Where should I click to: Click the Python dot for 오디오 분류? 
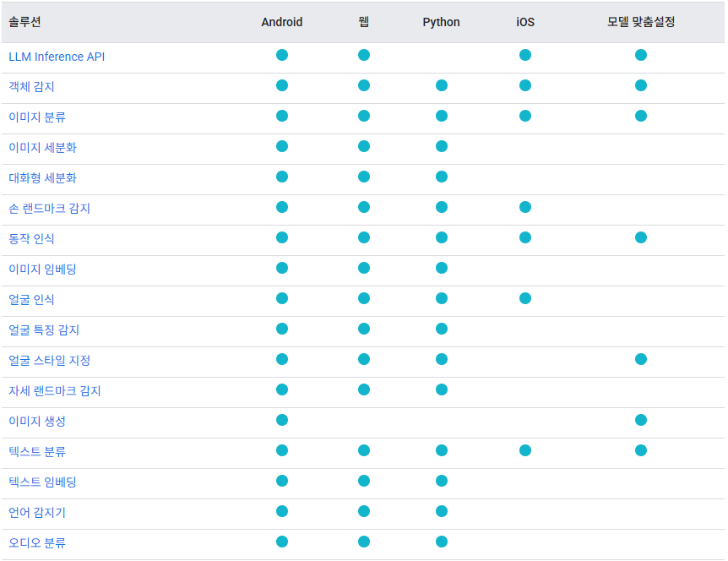coord(442,542)
